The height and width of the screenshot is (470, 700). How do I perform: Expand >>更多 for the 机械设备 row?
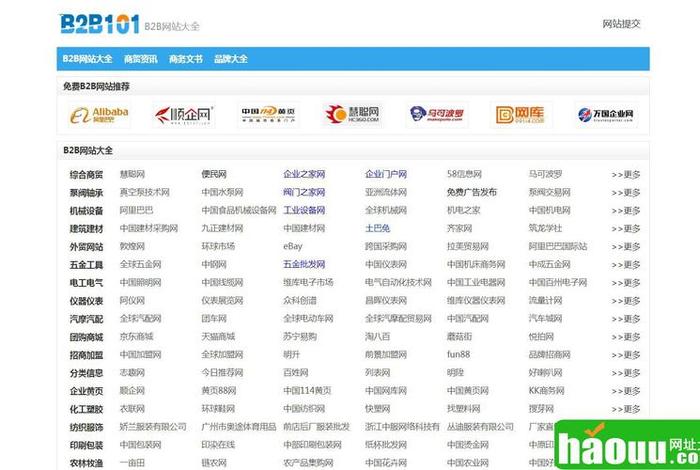[626, 211]
